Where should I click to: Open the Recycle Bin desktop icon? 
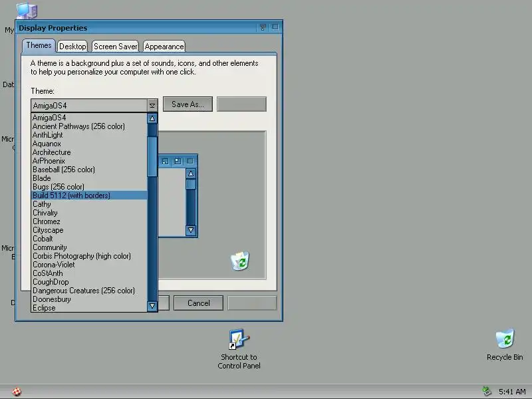tap(505, 344)
